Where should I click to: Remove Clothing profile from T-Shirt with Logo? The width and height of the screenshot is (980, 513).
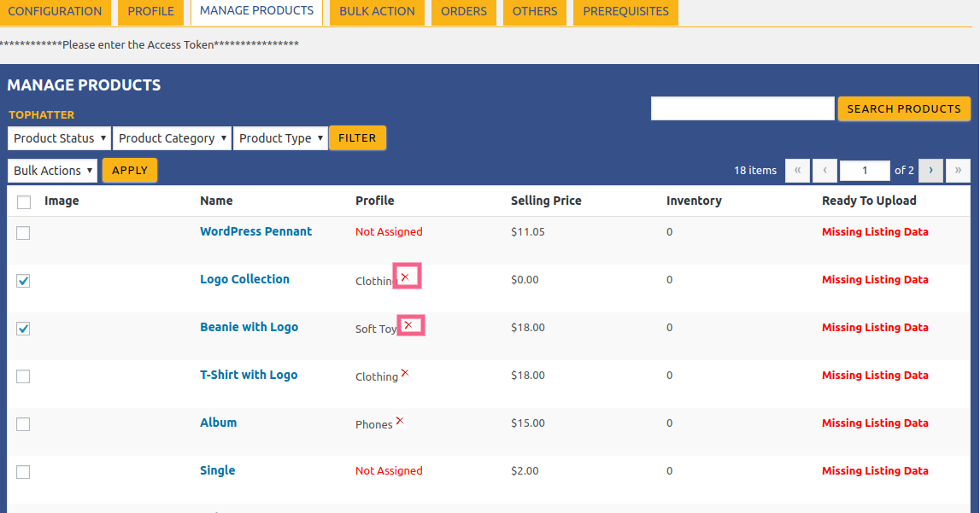(x=405, y=373)
